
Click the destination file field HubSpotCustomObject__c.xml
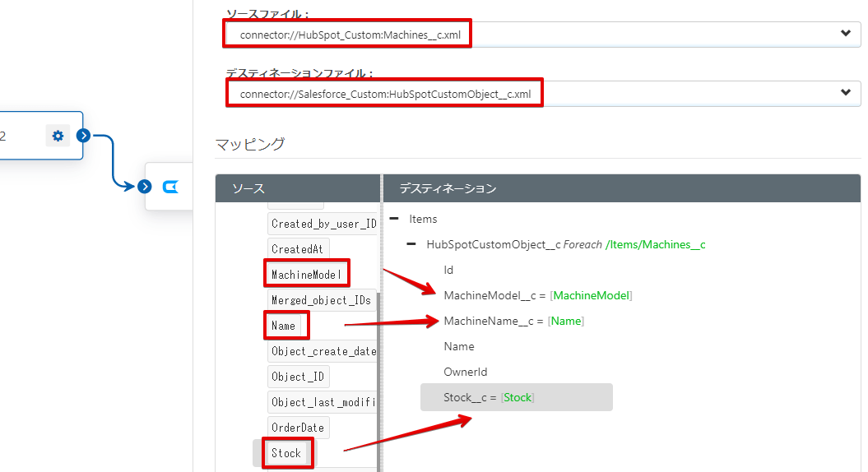click(542, 94)
